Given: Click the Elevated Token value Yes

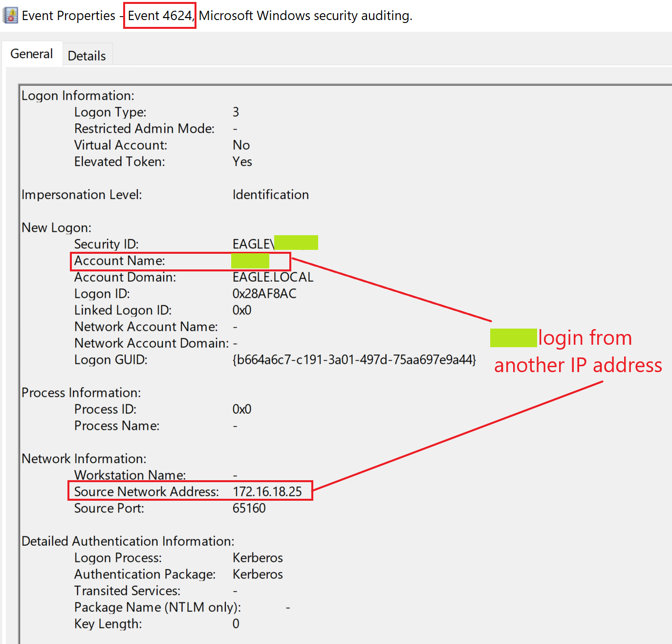Looking at the screenshot, I should [242, 161].
